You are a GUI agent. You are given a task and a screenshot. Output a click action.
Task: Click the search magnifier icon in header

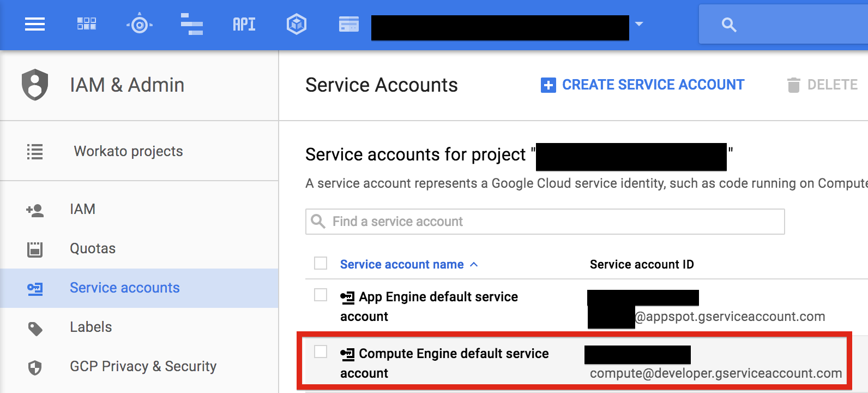[x=729, y=25]
